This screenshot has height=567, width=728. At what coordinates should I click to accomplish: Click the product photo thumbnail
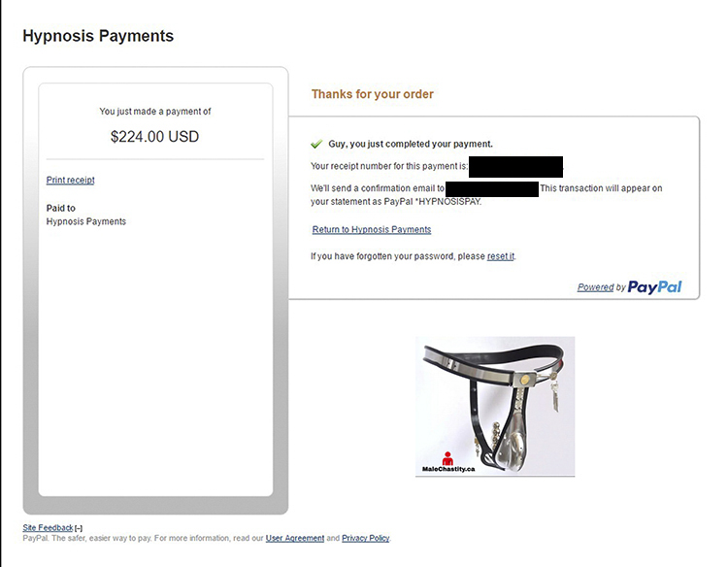(x=495, y=406)
